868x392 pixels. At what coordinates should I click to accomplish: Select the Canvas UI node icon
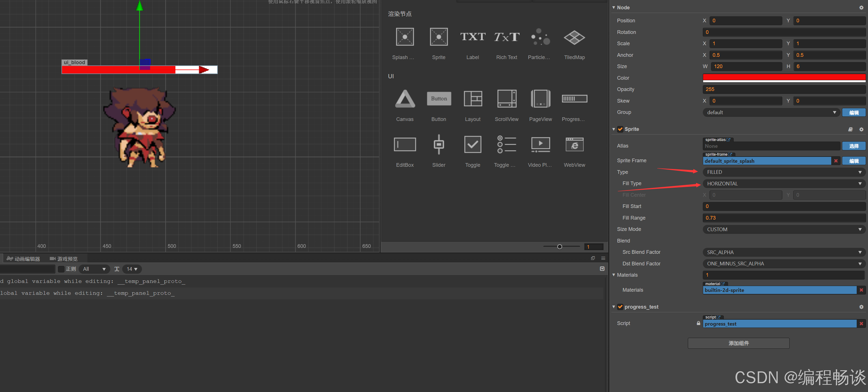click(404, 99)
